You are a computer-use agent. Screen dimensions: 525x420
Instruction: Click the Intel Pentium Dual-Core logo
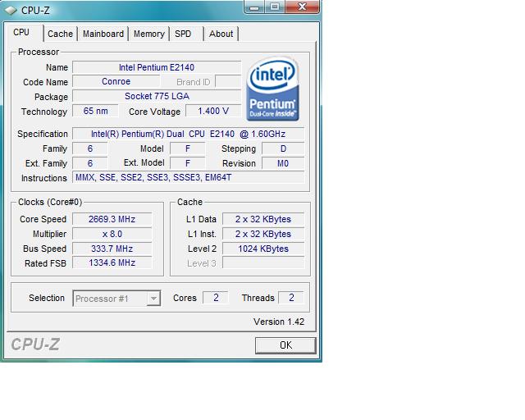click(272, 89)
